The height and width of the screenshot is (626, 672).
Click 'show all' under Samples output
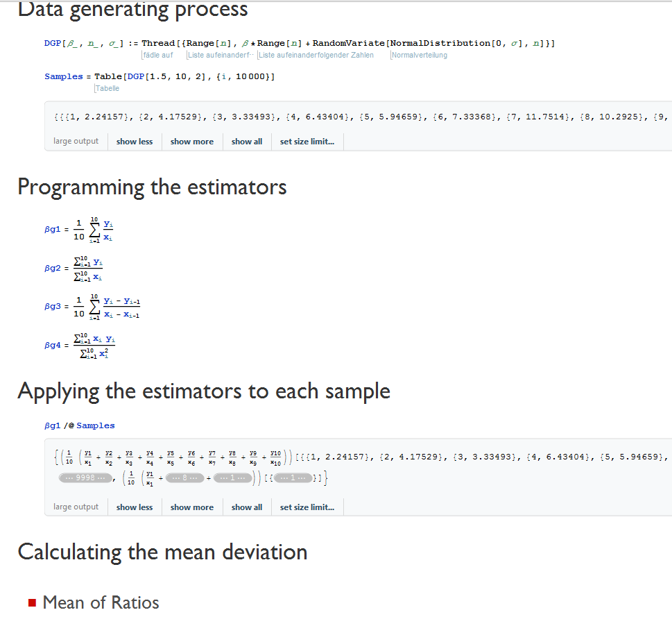[x=246, y=142]
